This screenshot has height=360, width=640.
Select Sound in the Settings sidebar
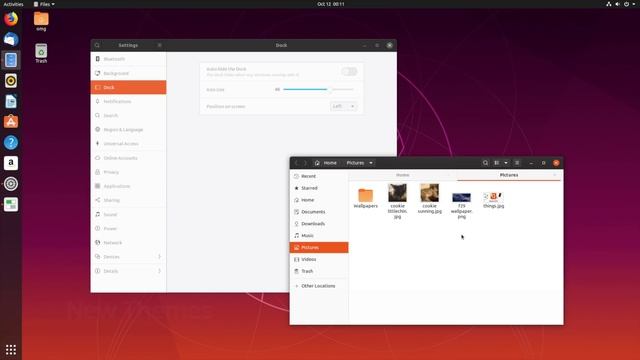128,214
